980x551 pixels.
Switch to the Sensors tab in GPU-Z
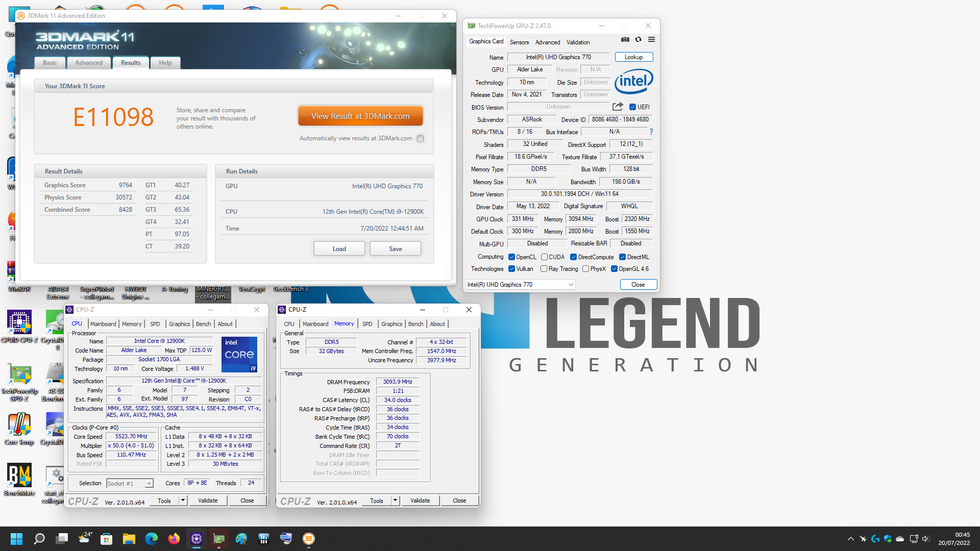pyautogui.click(x=519, y=42)
